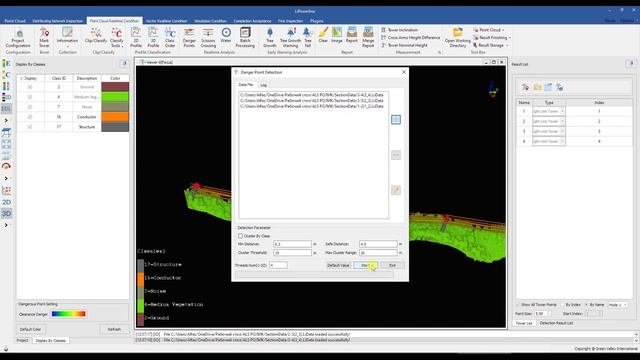The width and height of the screenshot is (640, 360).
Task: Click the remove data file icon in dialog
Action: point(396,155)
